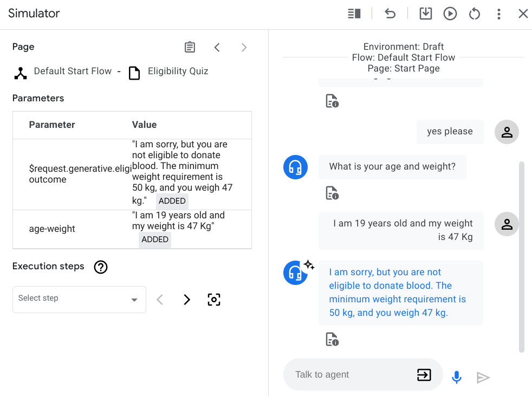This screenshot has width=532, height=402.
Task: Click the save test case download icon
Action: point(426,14)
